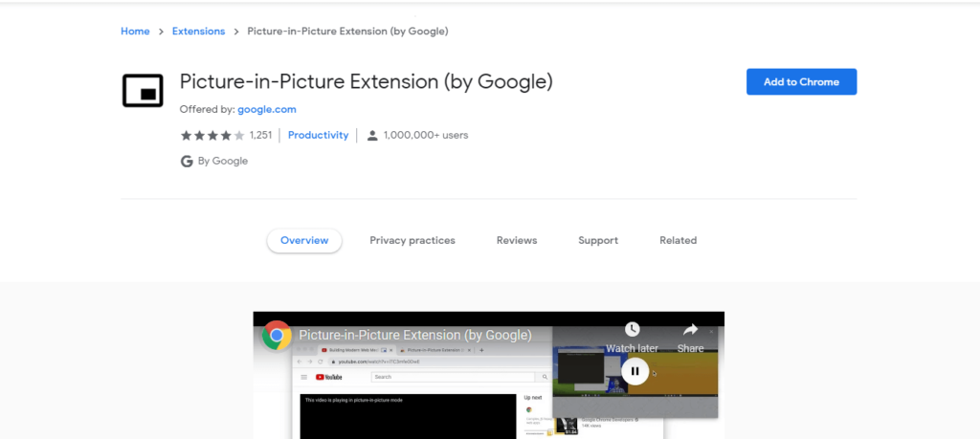
Task: Click the star rating icons
Action: (212, 136)
